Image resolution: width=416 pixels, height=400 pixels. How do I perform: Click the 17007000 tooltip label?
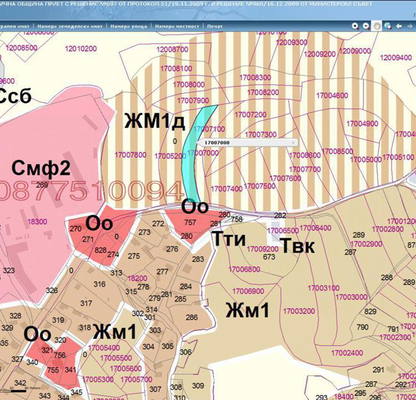(x=217, y=142)
